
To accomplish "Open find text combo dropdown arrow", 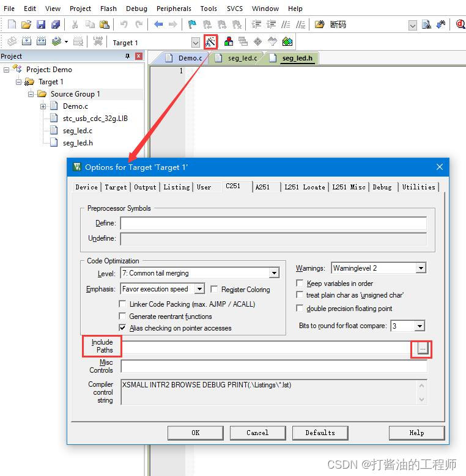I will pyautogui.click(x=413, y=25).
